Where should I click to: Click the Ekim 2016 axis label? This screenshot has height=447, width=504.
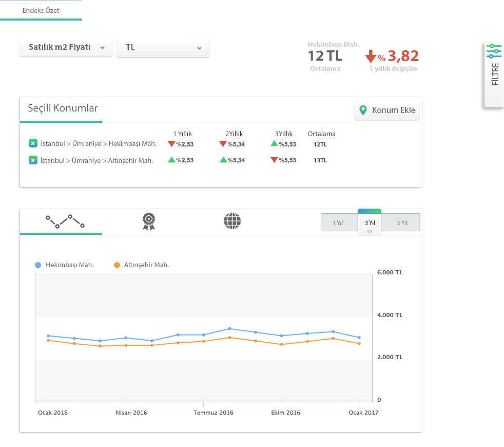pos(285,413)
